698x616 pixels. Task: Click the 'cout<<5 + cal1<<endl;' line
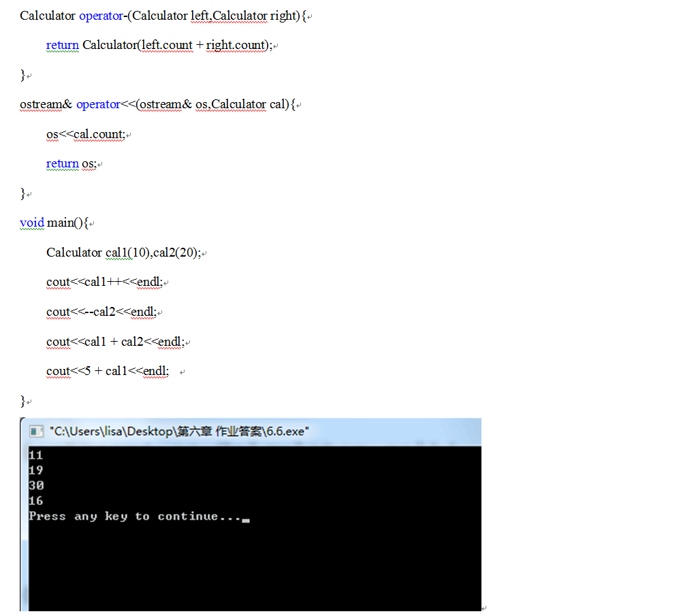click(108, 372)
